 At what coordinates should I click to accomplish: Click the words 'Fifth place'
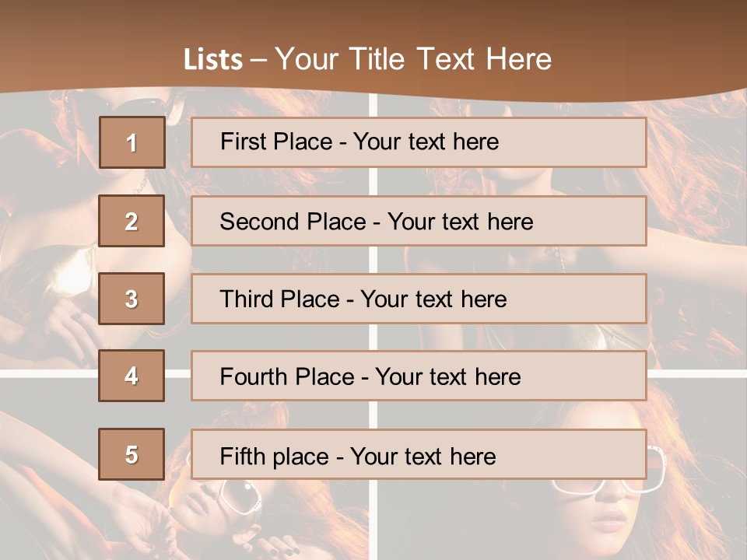click(x=275, y=457)
